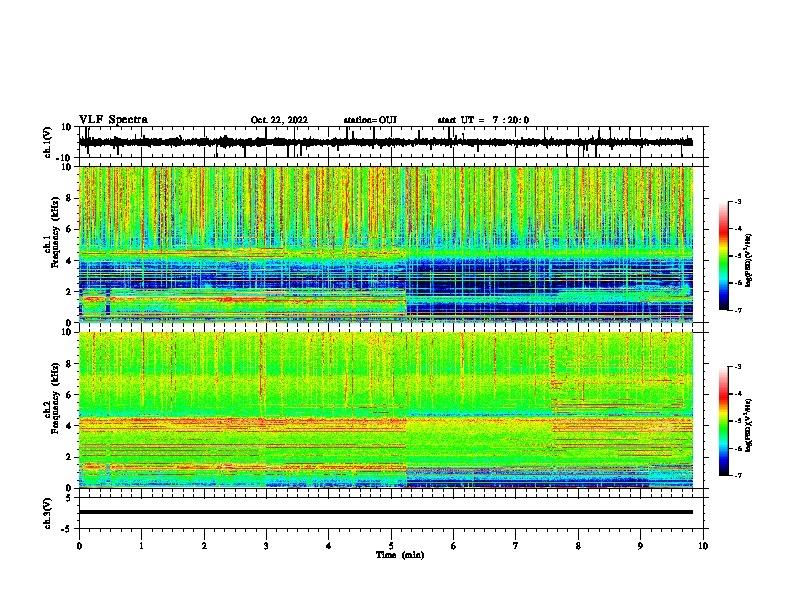This screenshot has height=612, width=792.
Task: Select the ch.1 waveform trace panel
Action: pos(393,142)
